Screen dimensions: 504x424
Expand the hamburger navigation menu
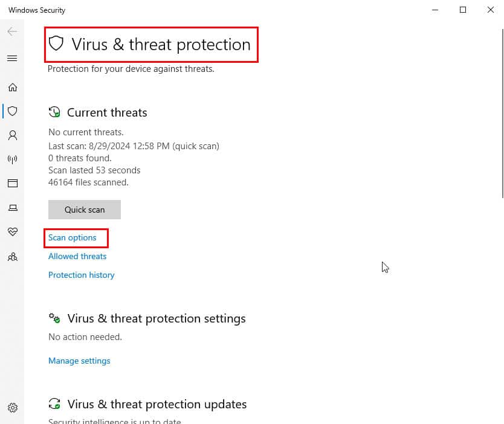12,58
